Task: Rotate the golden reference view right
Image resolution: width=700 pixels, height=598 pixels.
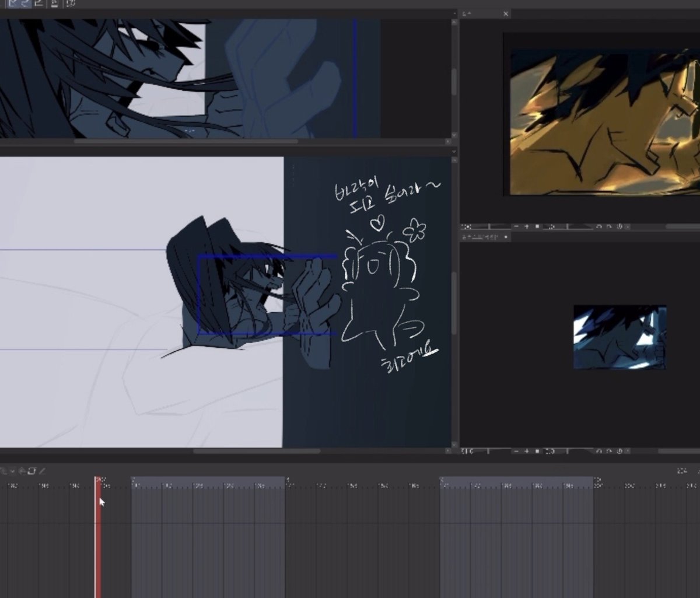Action: click(609, 226)
